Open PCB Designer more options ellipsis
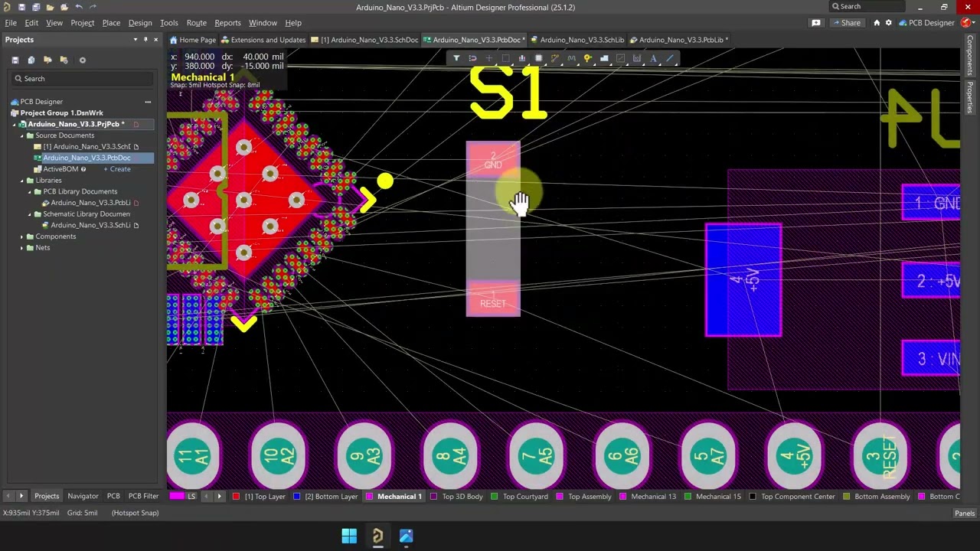Screen dimensions: 980x551 point(148,101)
